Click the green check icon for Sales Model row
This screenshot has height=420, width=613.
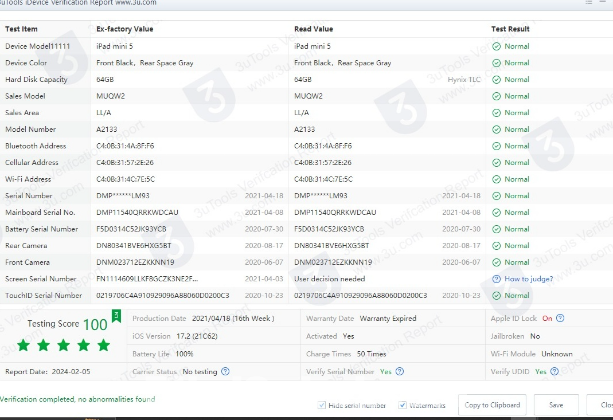(x=496, y=96)
